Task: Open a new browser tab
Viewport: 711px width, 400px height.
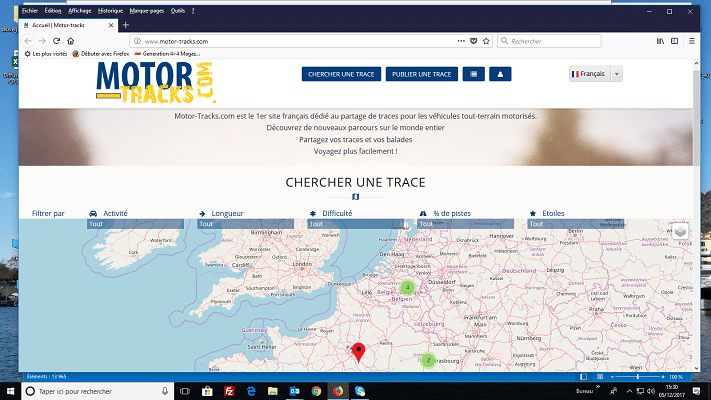Action: tap(125, 24)
